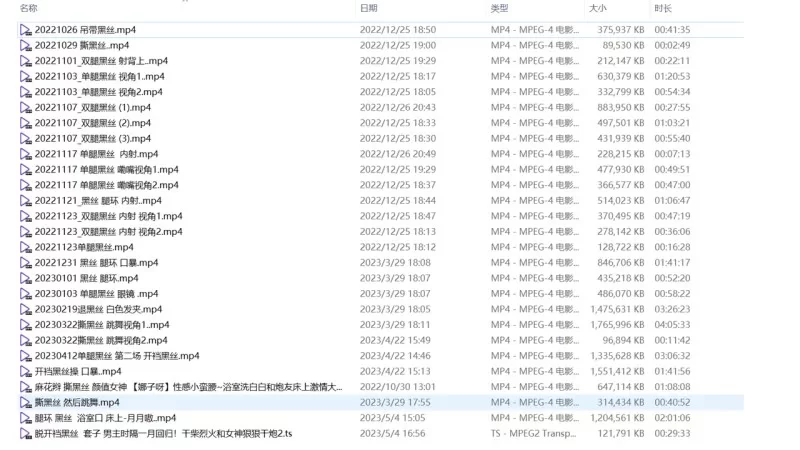This screenshot has height=450, width=800.
Task: Click the TS - MPEG2 type entry
Action: pyautogui.click(x=534, y=433)
